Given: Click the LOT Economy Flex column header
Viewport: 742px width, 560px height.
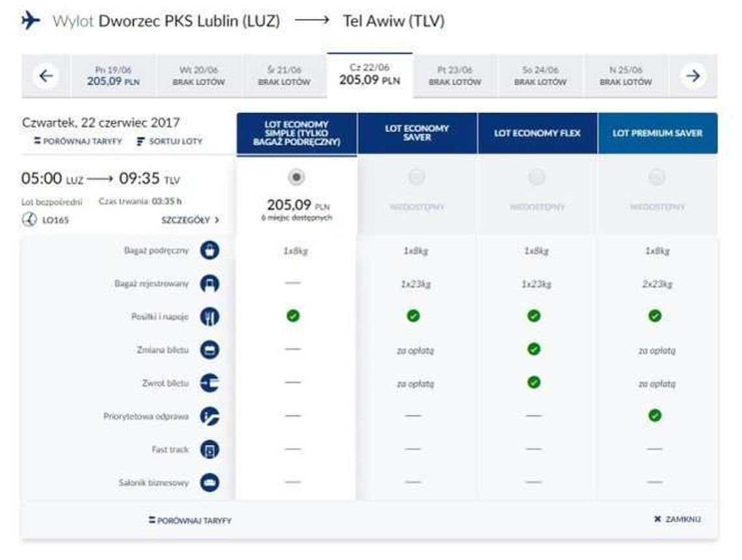Looking at the screenshot, I should (x=537, y=133).
